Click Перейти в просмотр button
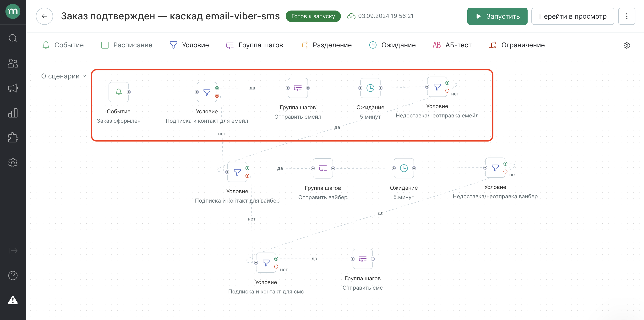This screenshot has width=644, height=320. (x=573, y=16)
